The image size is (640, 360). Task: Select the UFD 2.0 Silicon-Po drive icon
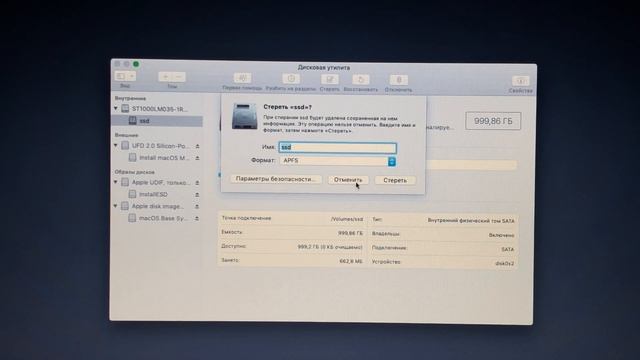tap(125, 146)
